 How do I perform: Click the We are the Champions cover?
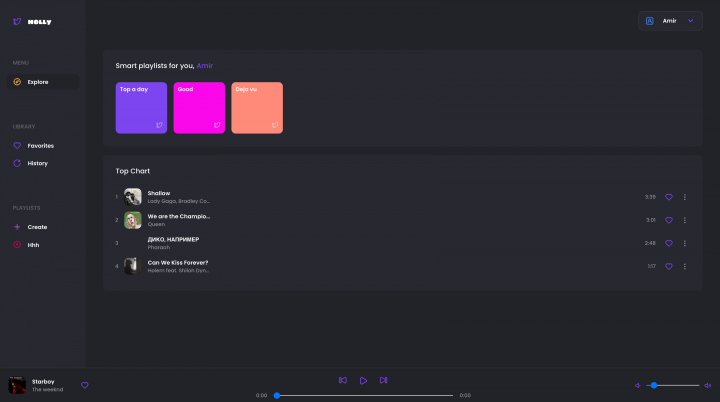coord(133,220)
